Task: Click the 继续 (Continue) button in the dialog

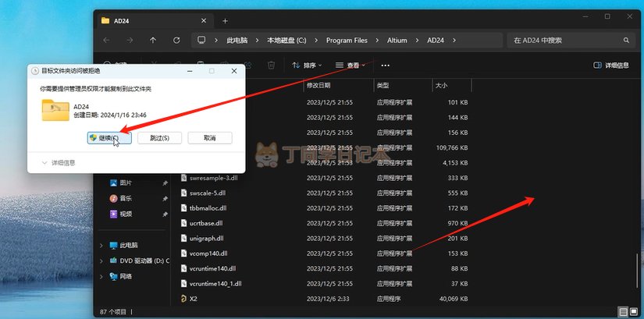Action: [x=109, y=138]
